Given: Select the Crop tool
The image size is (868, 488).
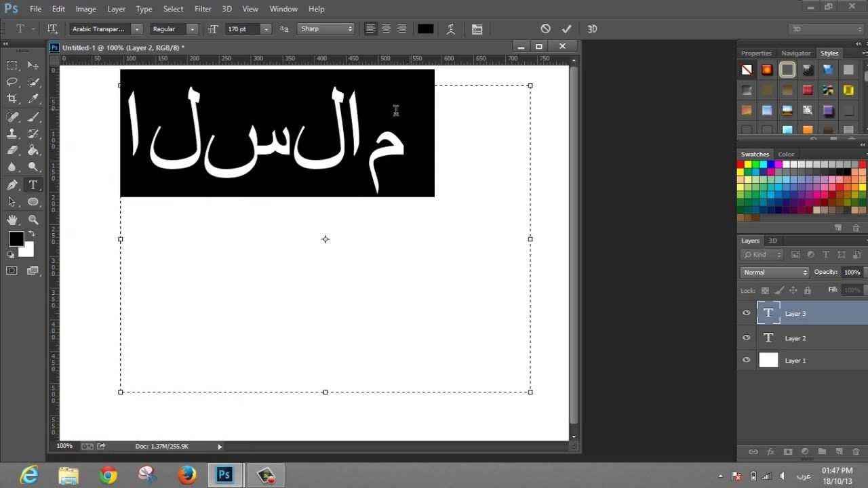Looking at the screenshot, I should point(12,99).
